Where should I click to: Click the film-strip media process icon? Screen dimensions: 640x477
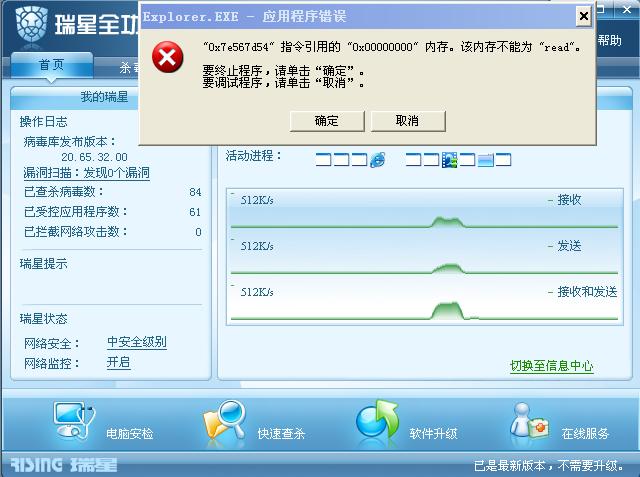click(x=449, y=160)
